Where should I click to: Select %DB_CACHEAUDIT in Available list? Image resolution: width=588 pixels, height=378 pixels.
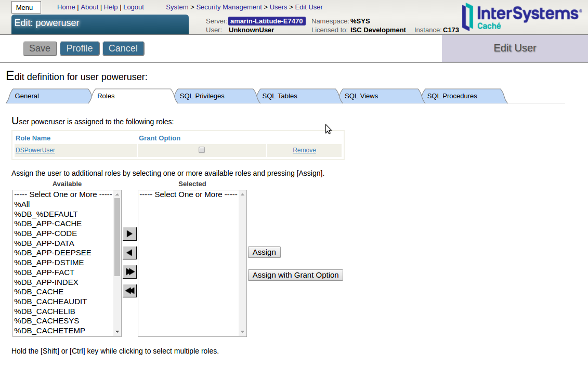click(x=51, y=302)
